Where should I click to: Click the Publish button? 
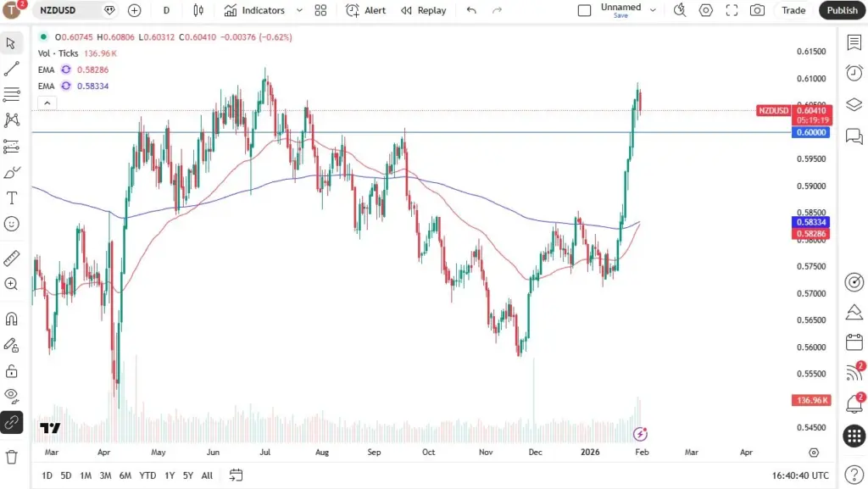tap(842, 10)
